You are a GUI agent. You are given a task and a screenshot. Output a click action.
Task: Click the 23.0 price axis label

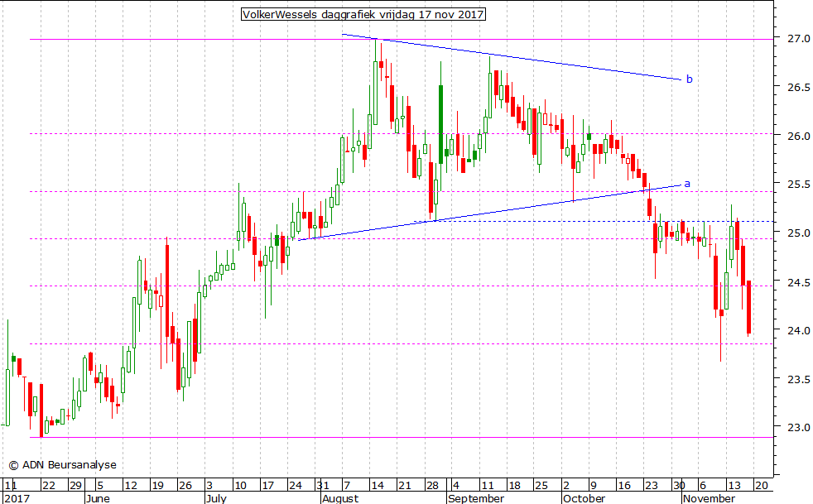(799, 428)
